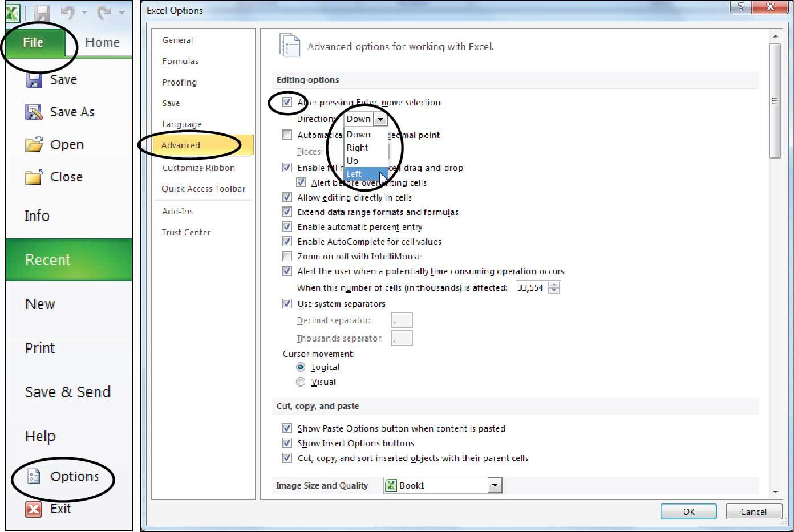Toggle Enable automatic percent entry checkbox
This screenshot has width=794, height=532.
(x=287, y=227)
